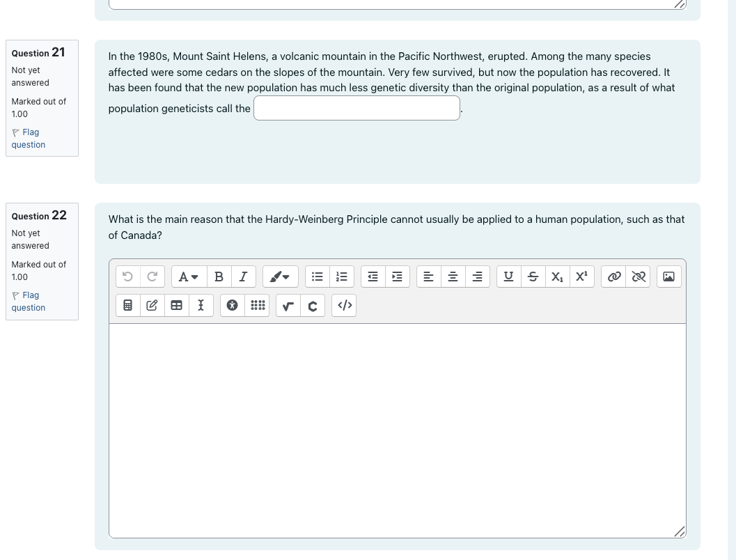This screenshot has width=736, height=560.
Task: Flag question 21
Action: pyautogui.click(x=29, y=139)
